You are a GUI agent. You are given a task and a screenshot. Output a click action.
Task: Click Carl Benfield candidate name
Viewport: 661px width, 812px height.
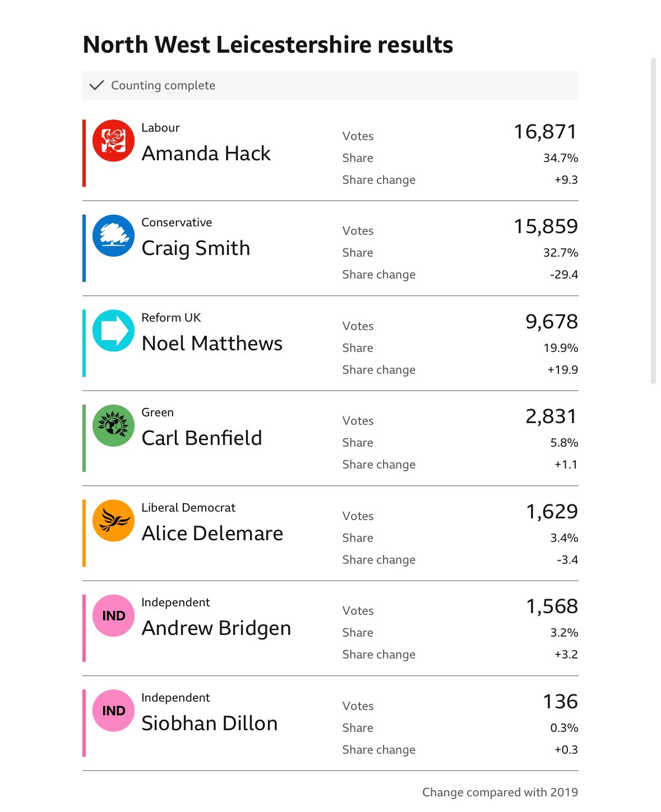click(x=202, y=438)
